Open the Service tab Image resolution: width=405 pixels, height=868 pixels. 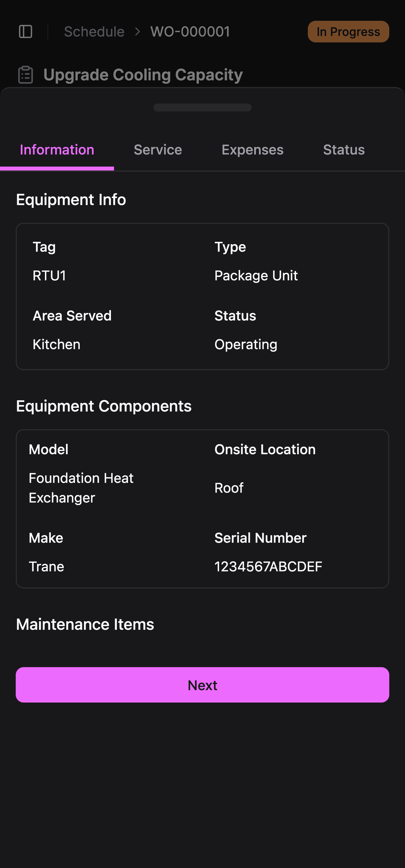tap(158, 150)
